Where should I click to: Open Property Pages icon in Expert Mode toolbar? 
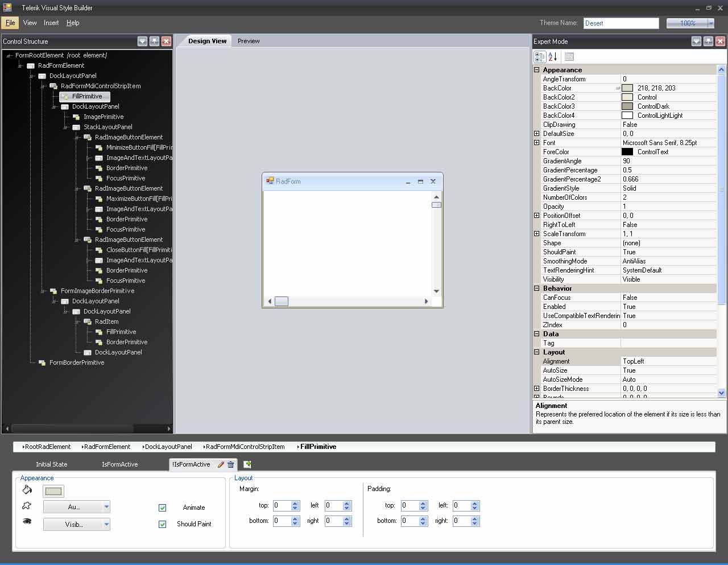click(569, 56)
